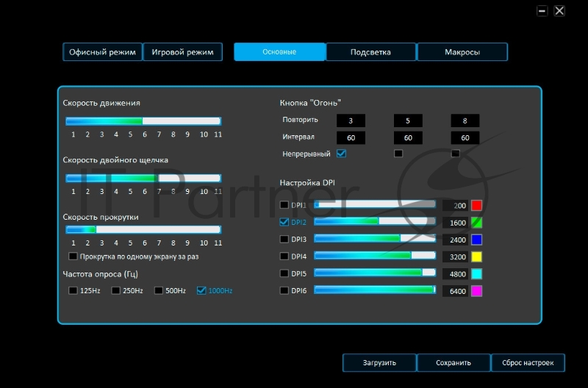This screenshot has width=588, height=388.
Task: Click the first Повторить field showing 3
Action: coord(351,121)
